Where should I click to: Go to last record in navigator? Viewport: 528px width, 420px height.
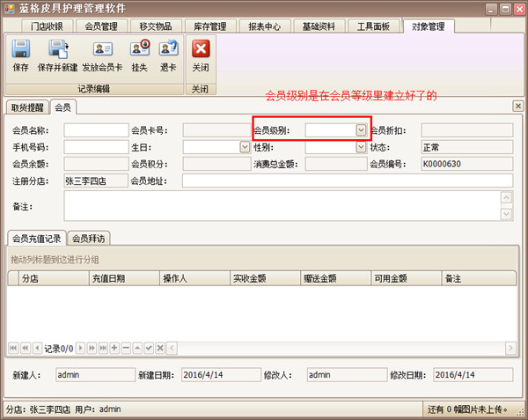point(103,348)
